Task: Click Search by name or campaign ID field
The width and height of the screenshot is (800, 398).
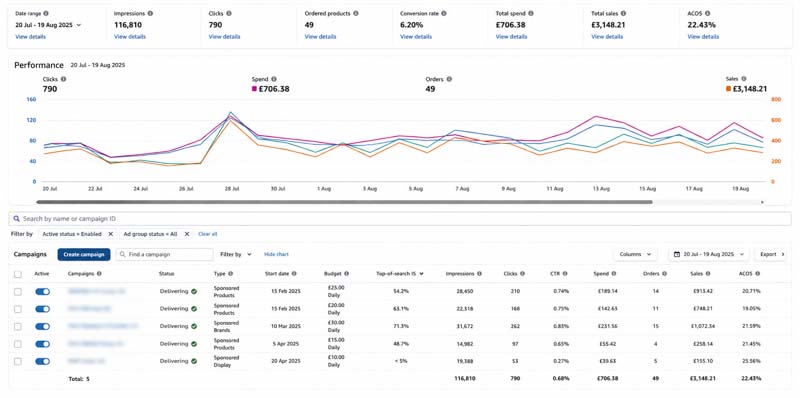Action: pyautogui.click(x=400, y=218)
